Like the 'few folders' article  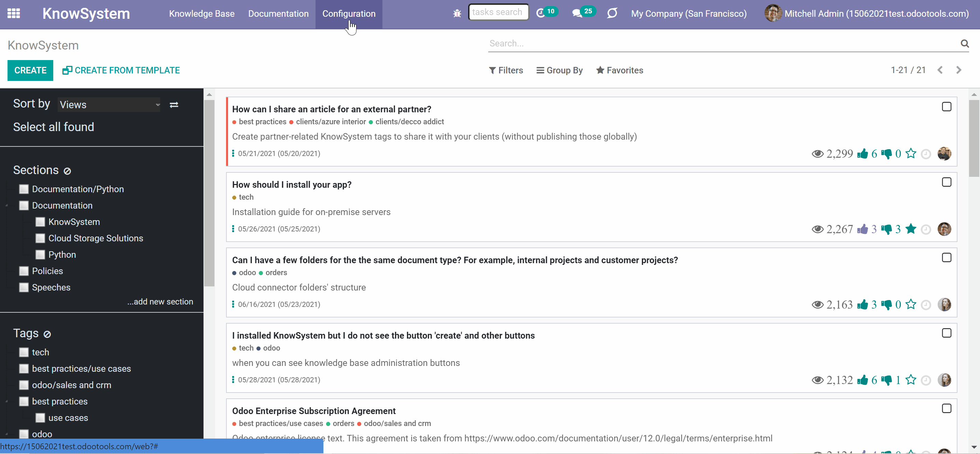[863, 304]
